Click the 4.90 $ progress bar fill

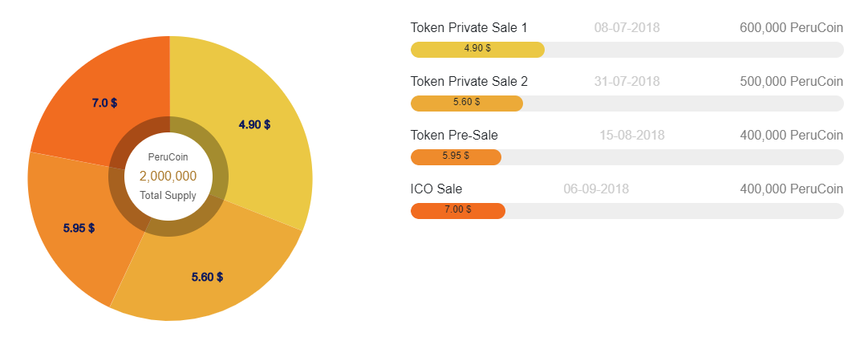(x=477, y=50)
